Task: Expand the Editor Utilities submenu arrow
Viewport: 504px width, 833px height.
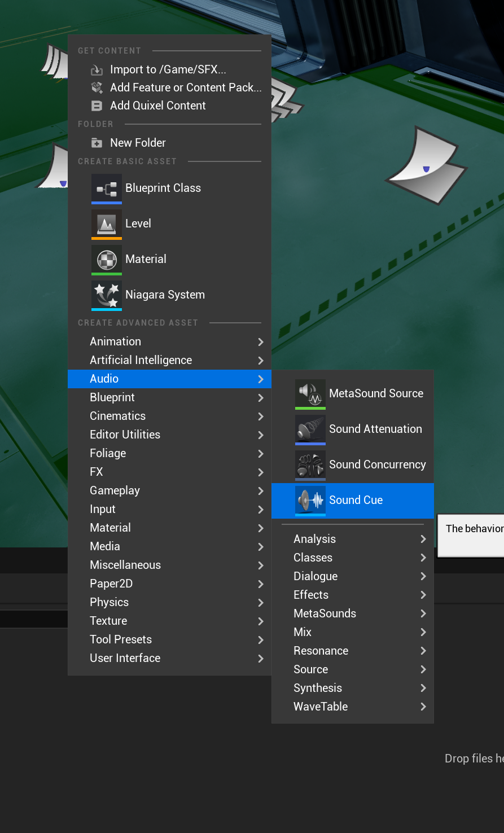Action: 261,435
